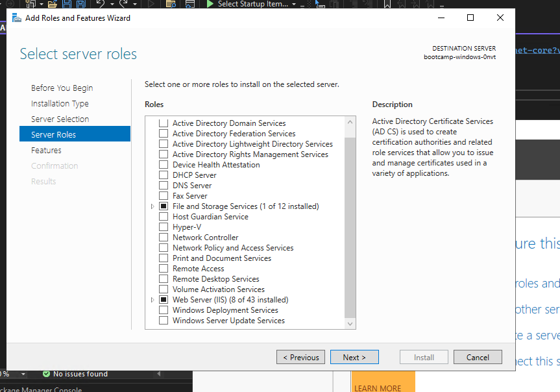Click the Cancel button

(478, 357)
